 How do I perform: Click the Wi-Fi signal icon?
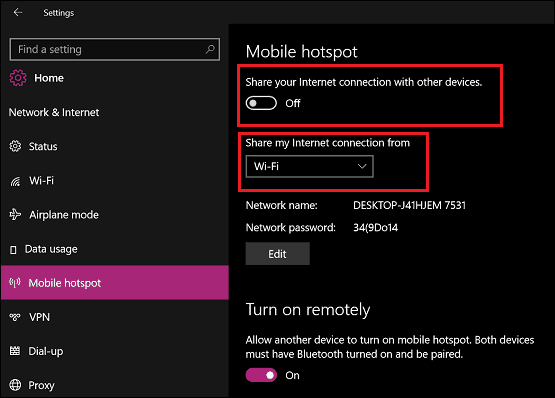click(x=15, y=181)
